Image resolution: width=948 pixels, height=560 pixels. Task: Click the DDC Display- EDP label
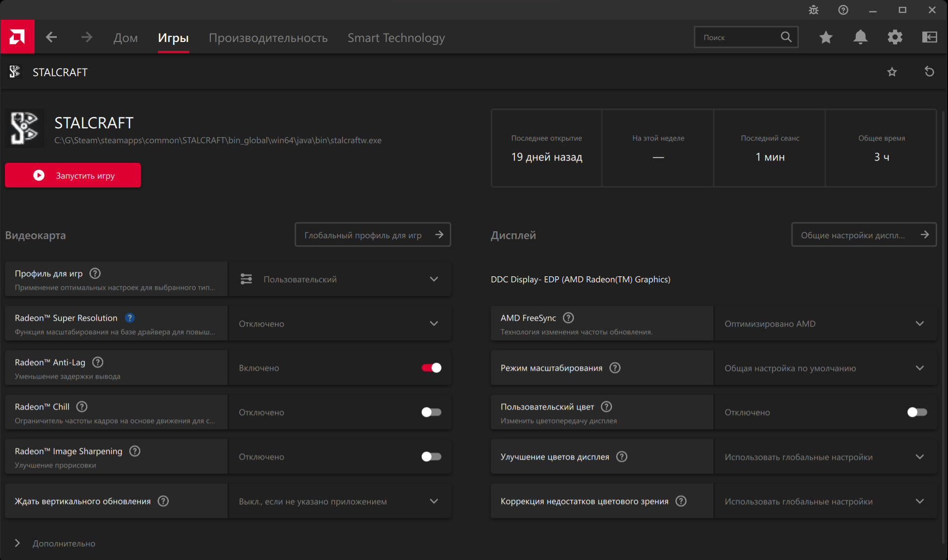click(581, 279)
